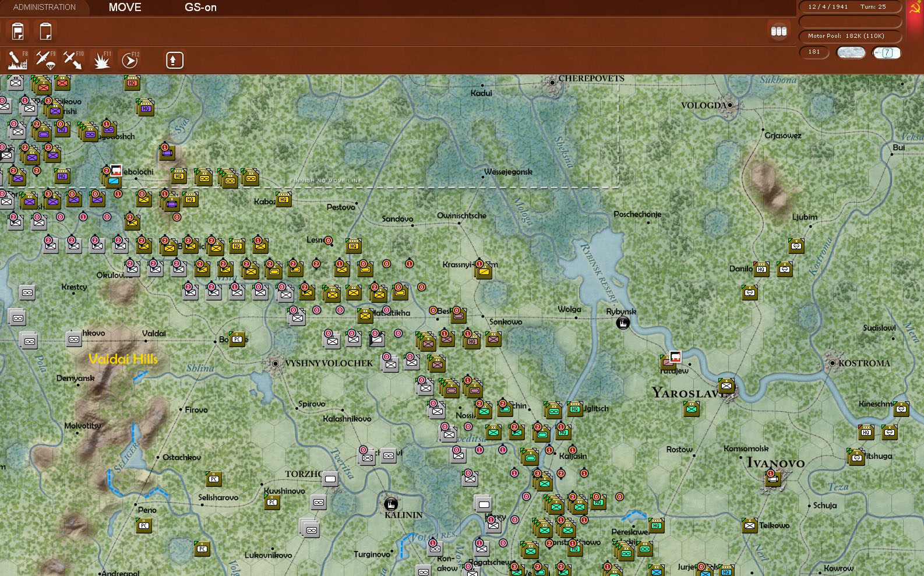
Task: Select the Rybinsk port icon
Action: (623, 323)
